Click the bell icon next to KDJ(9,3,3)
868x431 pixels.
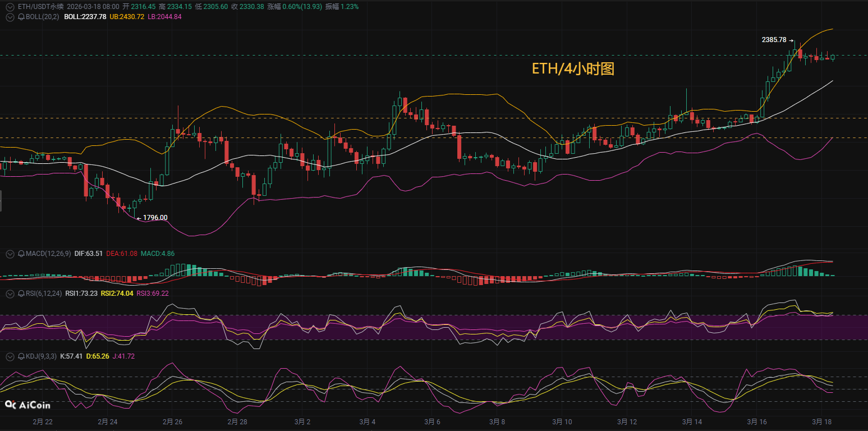pos(21,356)
